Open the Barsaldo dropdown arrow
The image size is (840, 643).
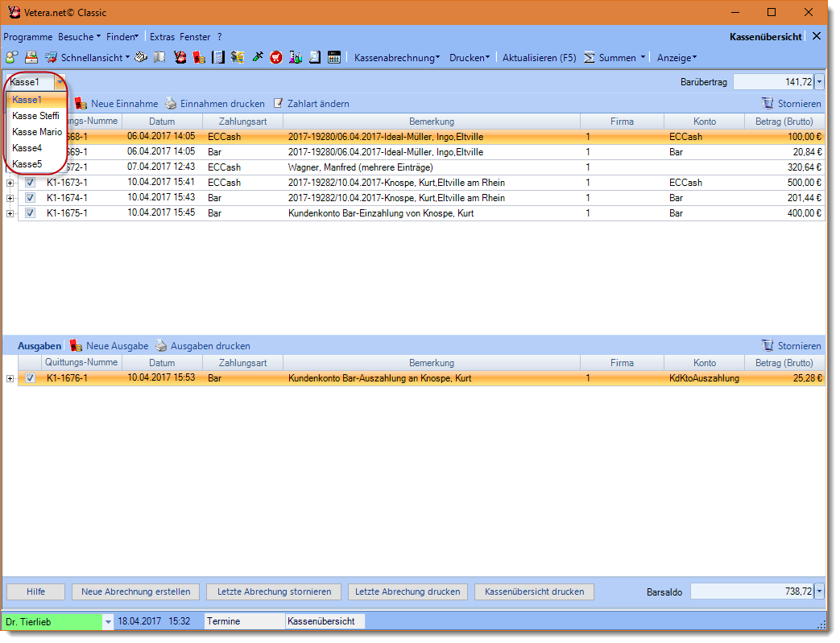[819, 591]
